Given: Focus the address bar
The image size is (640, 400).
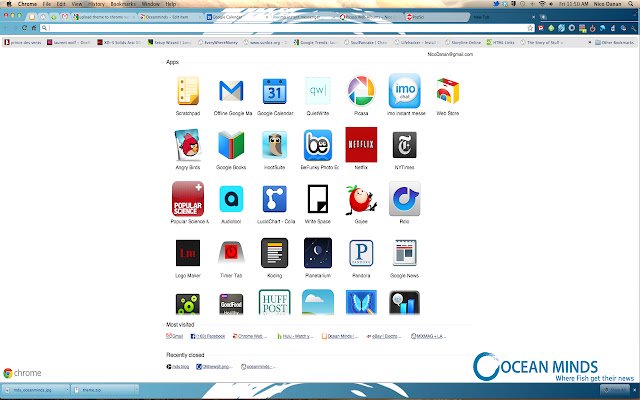Looking at the screenshot, I should point(287,28).
